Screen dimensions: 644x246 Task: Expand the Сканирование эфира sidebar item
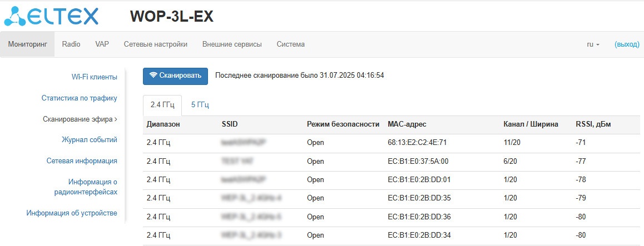click(80, 119)
